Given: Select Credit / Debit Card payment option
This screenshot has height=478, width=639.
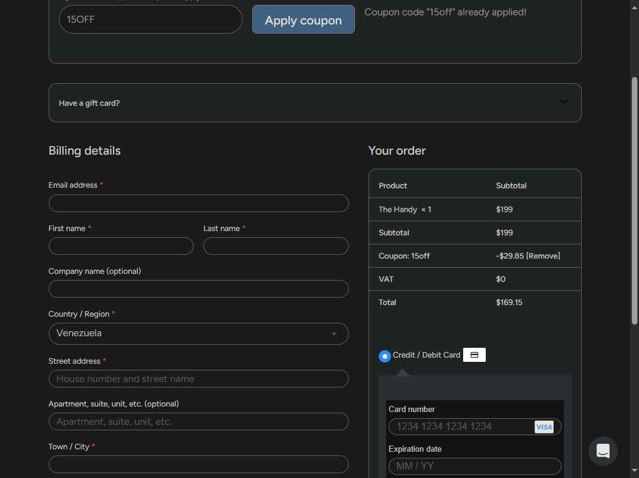Looking at the screenshot, I should click(x=385, y=356).
